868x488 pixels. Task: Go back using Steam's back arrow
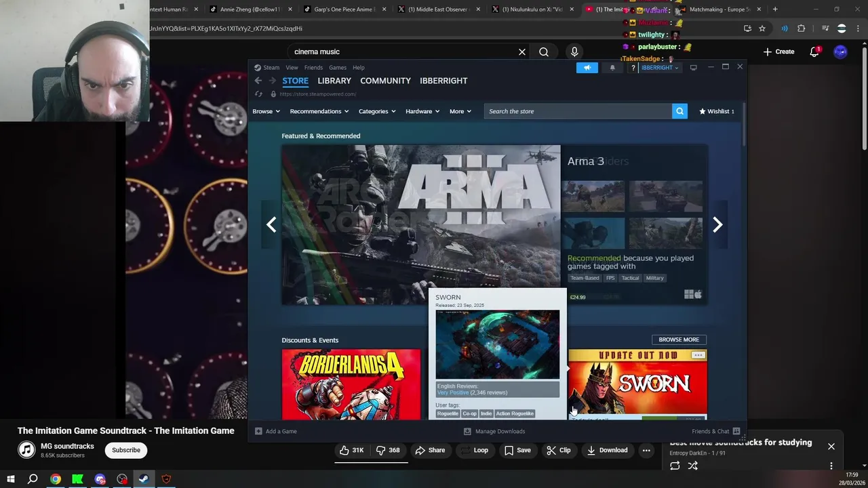(258, 81)
